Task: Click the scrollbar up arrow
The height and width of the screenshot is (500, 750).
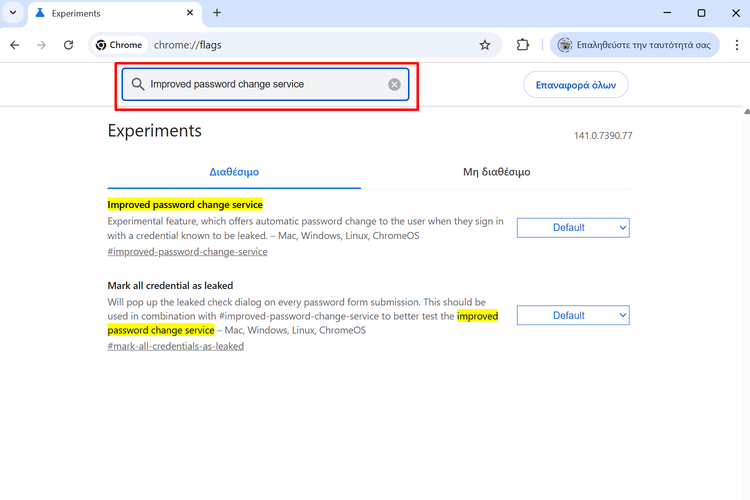Action: [x=747, y=111]
